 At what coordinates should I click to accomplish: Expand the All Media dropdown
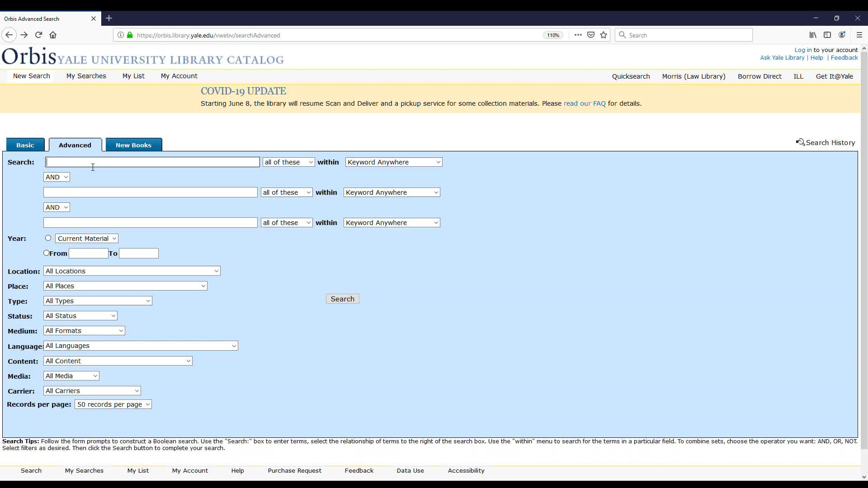click(x=71, y=376)
